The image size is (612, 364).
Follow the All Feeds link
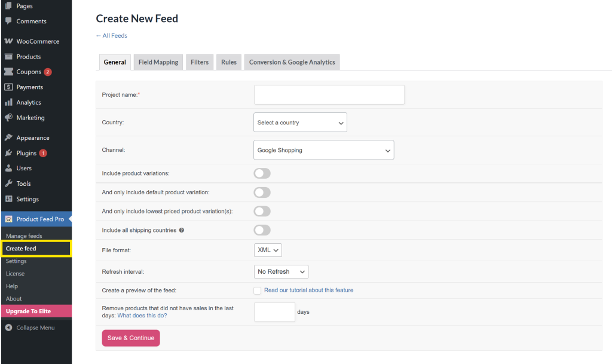[111, 35]
